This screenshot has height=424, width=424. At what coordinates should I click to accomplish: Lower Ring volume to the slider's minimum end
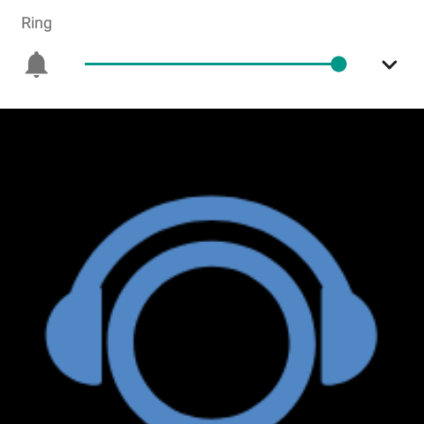(x=86, y=64)
